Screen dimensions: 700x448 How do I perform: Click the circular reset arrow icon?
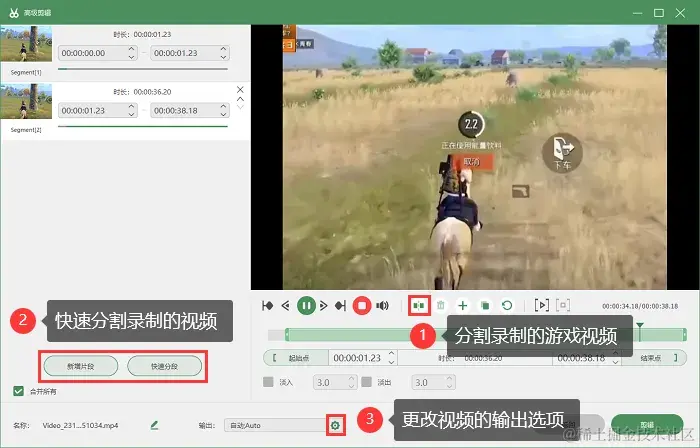coord(507,306)
